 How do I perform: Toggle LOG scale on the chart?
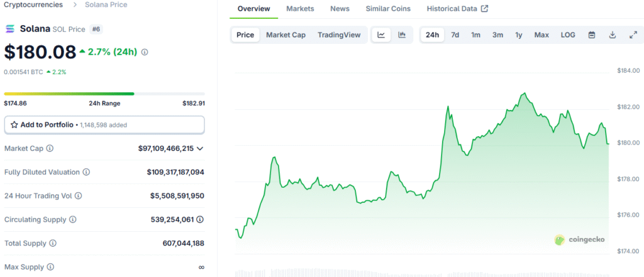point(568,35)
